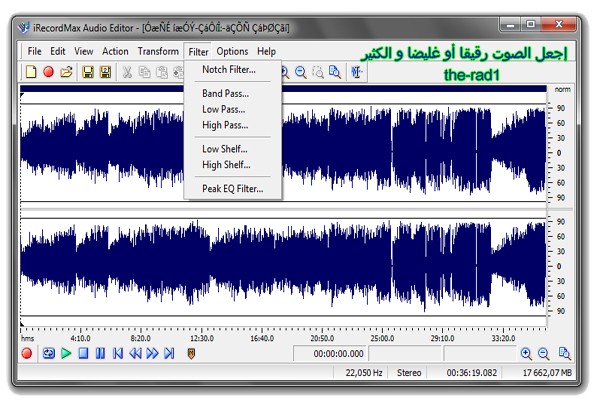Click the Zoom Full icon in the bottom bar
The width and height of the screenshot is (600, 400).
pyautogui.click(x=564, y=354)
